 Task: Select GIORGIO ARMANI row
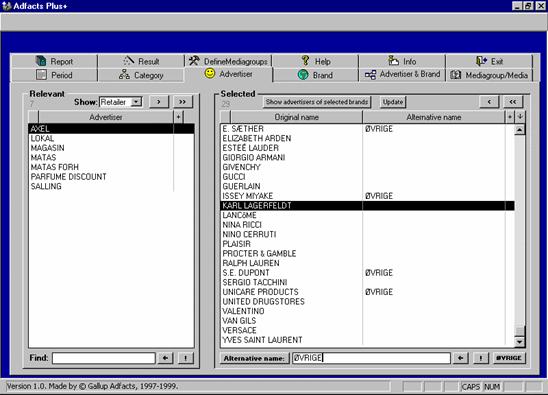coord(367,158)
